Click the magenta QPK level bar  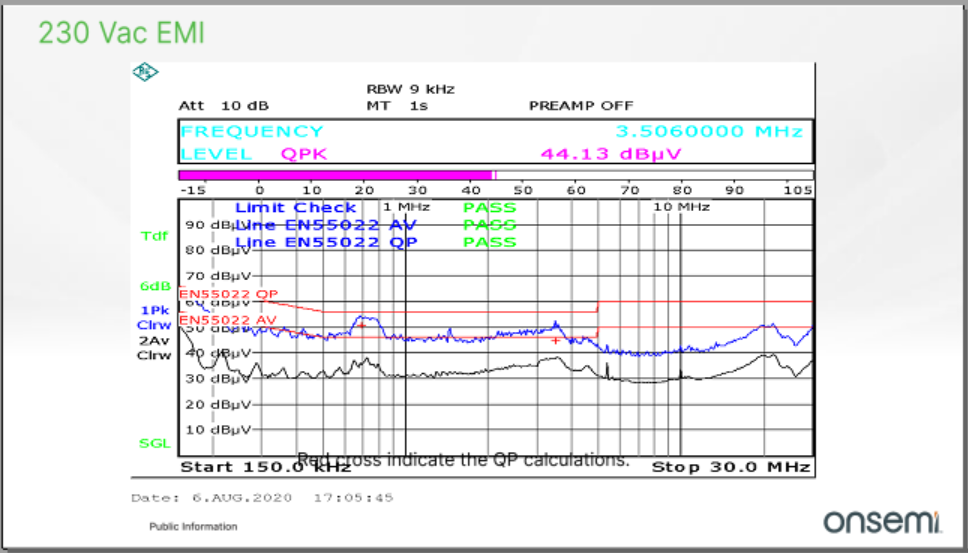pos(335,174)
